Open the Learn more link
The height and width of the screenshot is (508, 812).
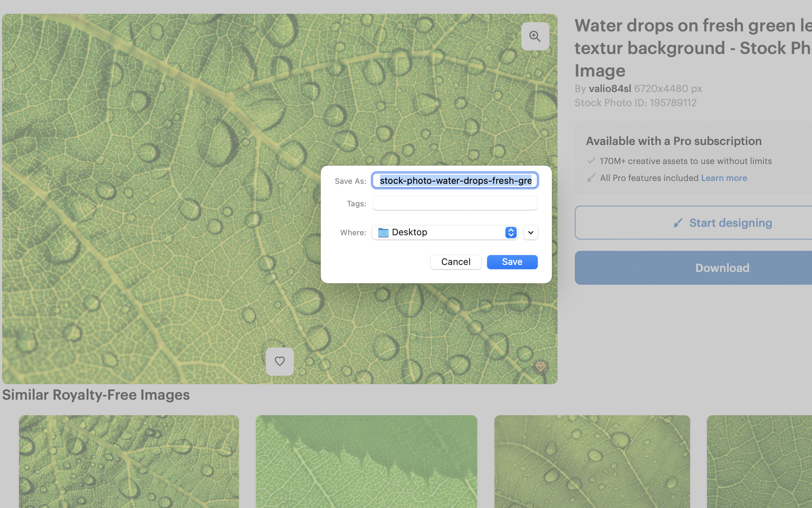pos(724,178)
